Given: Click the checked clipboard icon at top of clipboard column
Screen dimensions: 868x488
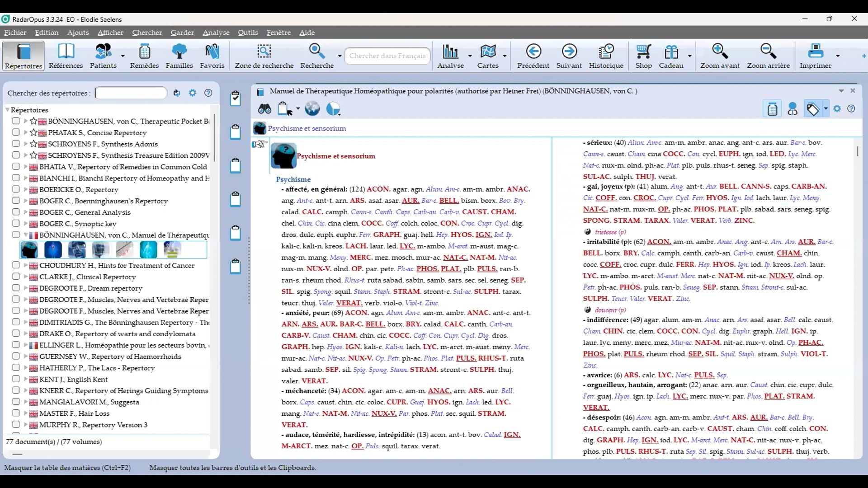Looking at the screenshot, I should tap(235, 98).
